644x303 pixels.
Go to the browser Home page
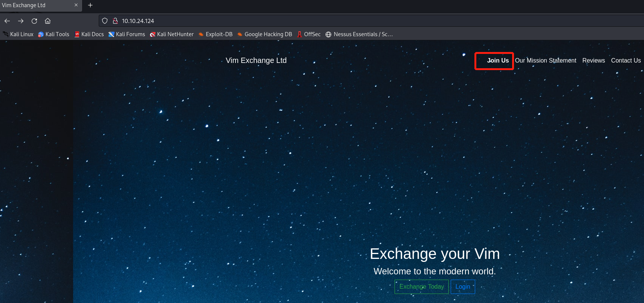point(47,21)
